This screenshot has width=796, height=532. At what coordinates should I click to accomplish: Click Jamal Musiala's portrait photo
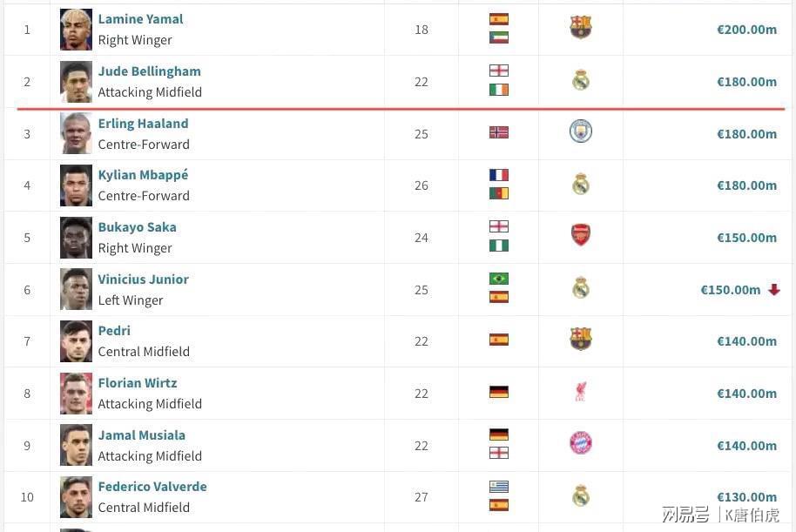[x=76, y=445]
